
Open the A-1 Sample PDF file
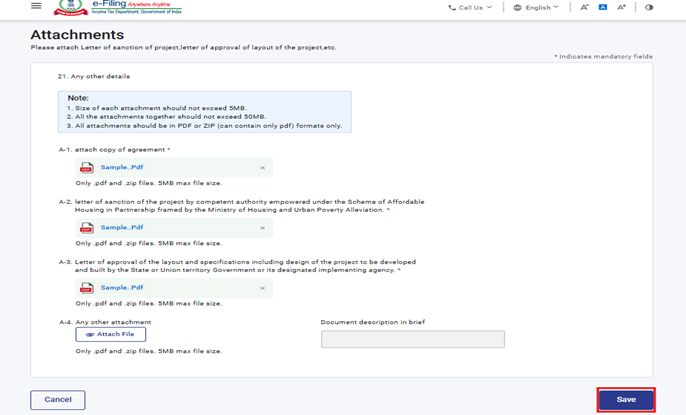(x=122, y=168)
